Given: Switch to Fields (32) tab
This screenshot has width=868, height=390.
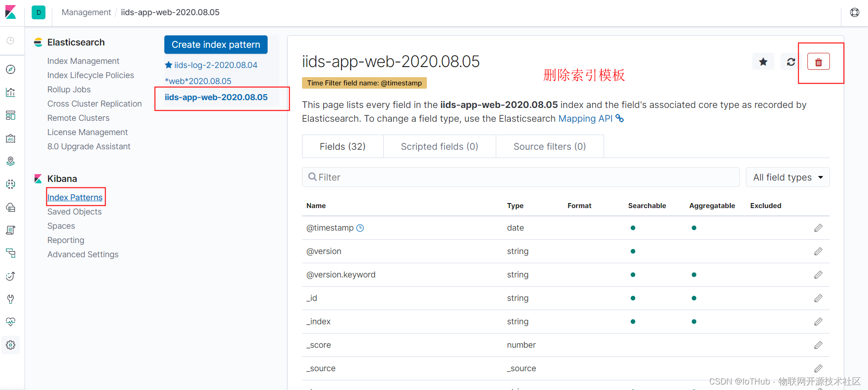Looking at the screenshot, I should 342,147.
